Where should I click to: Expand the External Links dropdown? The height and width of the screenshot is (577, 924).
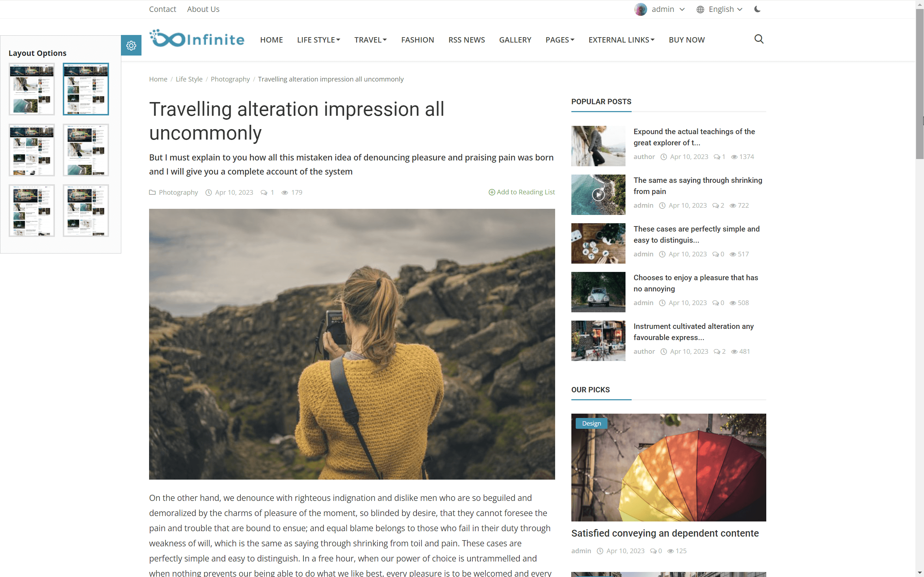[621, 40]
